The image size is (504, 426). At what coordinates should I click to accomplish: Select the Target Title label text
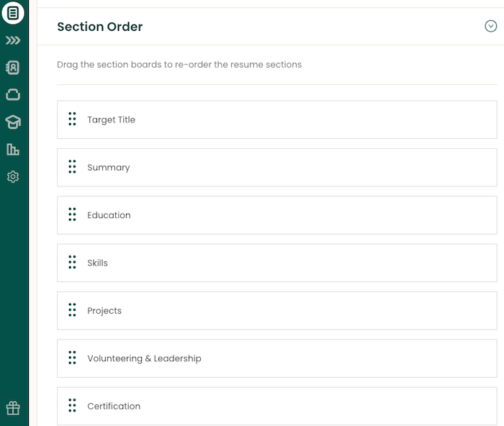112,120
